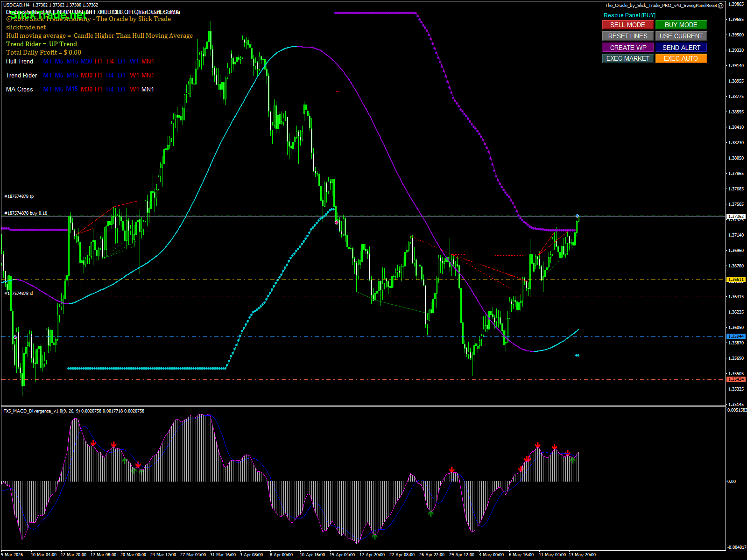The height and width of the screenshot is (560, 747).
Task: Click the EXEC MARKET button
Action: click(x=627, y=58)
